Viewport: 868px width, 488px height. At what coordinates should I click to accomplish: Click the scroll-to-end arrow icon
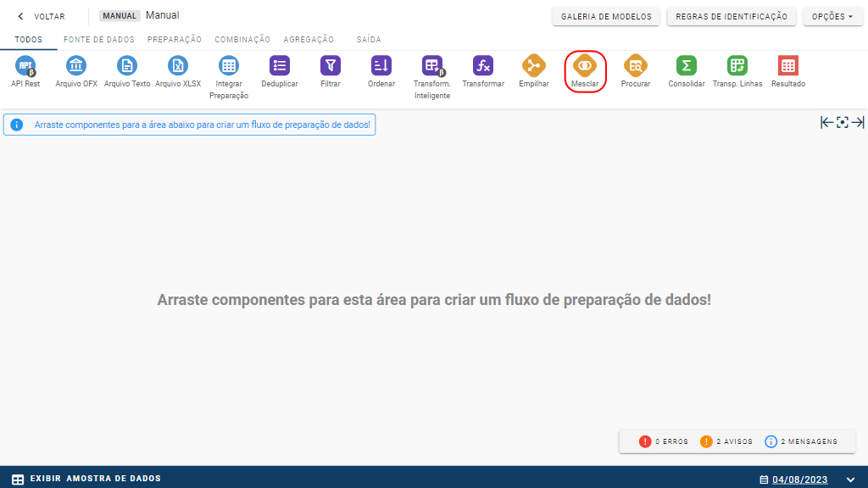click(x=858, y=122)
